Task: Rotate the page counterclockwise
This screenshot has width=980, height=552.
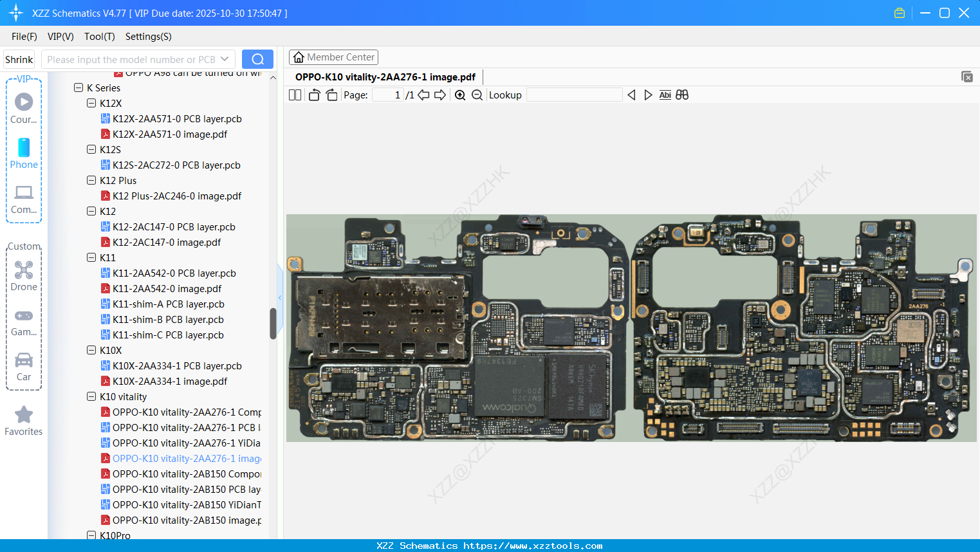Action: coord(314,95)
